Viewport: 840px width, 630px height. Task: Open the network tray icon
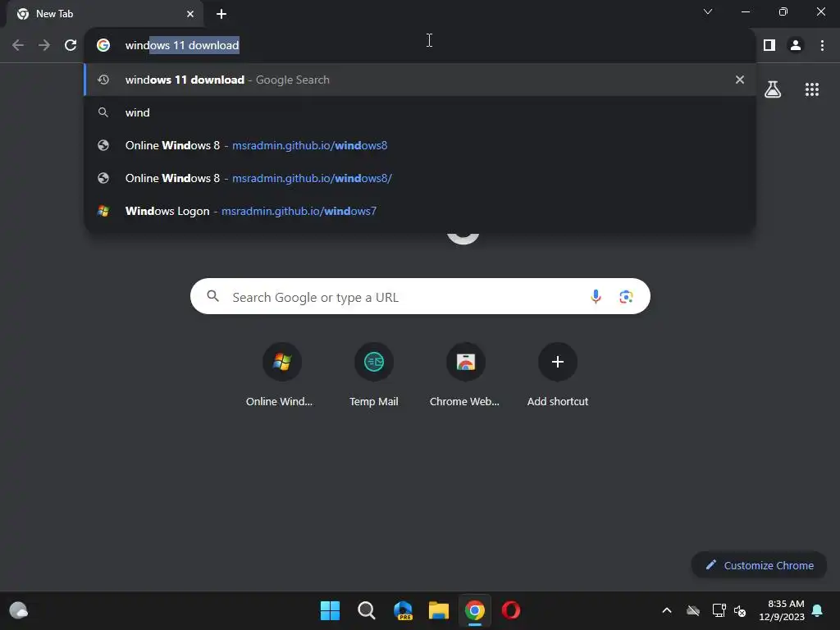[719, 610]
